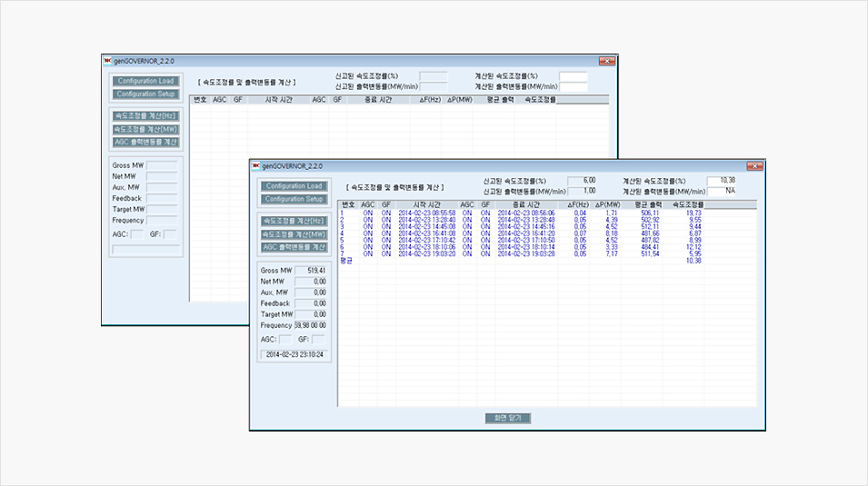Select row 1 starting 2014-02-23 08:55:58
868x486 pixels.
(426, 213)
